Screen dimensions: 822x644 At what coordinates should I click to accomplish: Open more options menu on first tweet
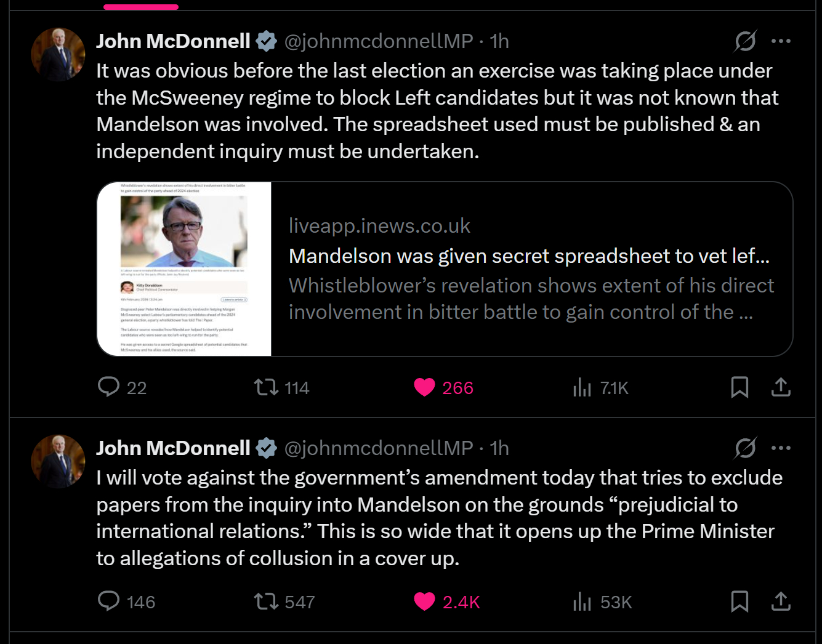(781, 41)
